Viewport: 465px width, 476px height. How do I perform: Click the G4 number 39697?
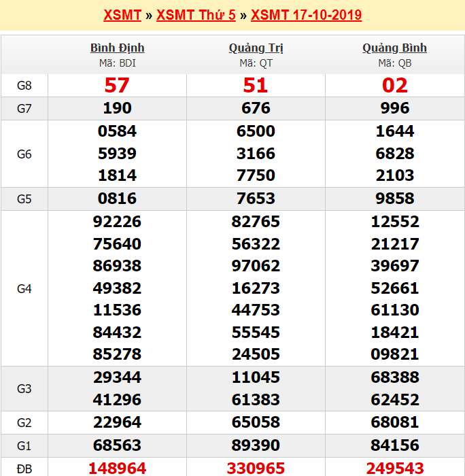pyautogui.click(x=394, y=266)
